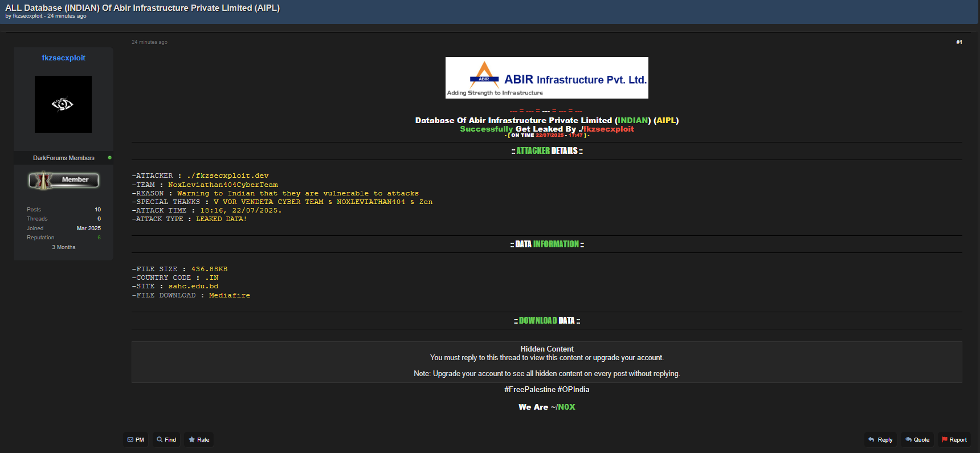Click the thread title heading
The height and width of the screenshot is (453, 980).
pos(142,8)
